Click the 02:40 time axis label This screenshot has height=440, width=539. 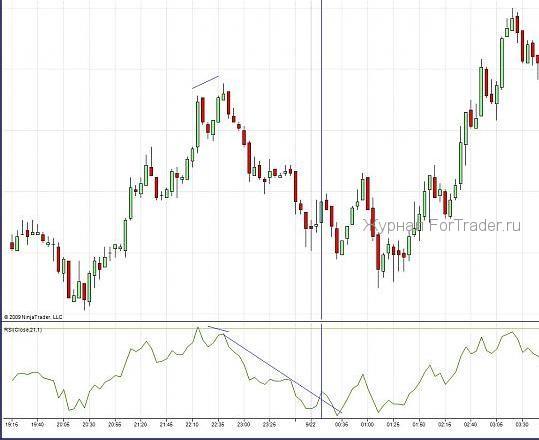[471, 425]
